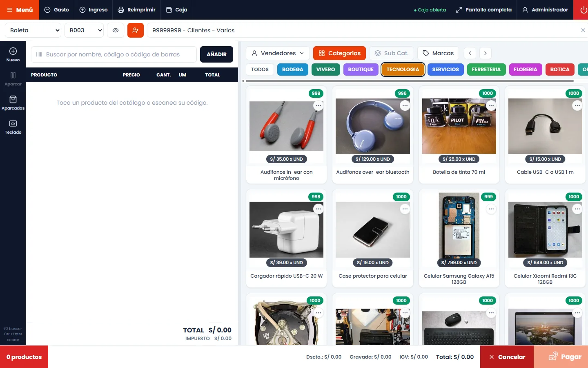The image size is (588, 368).
Task: Start a Nuevo sale in sidebar
Action: (x=13, y=54)
